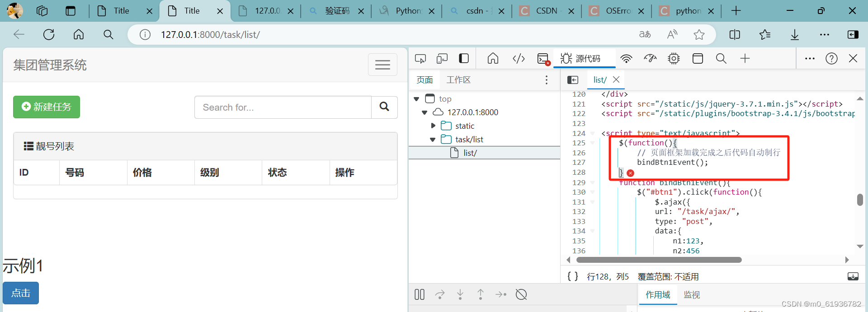This screenshot has width=868, height=312.
Task: Open the translate page icon in address bar
Action: coord(645,34)
